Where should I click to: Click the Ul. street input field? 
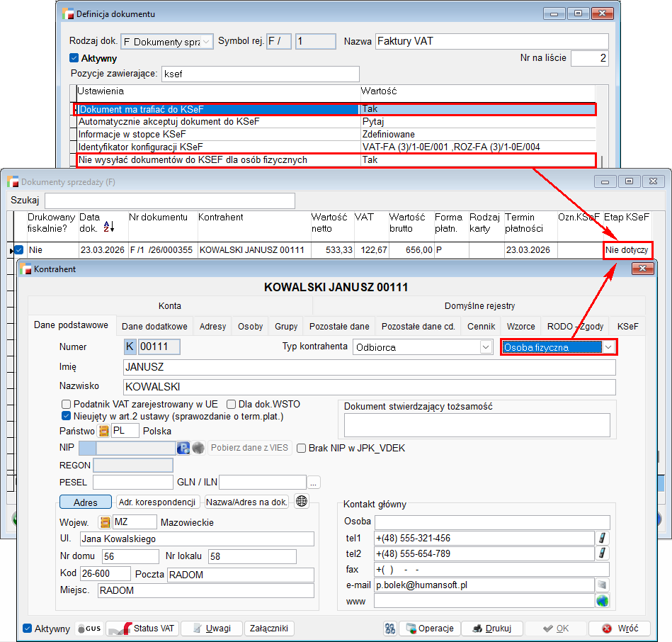197,539
